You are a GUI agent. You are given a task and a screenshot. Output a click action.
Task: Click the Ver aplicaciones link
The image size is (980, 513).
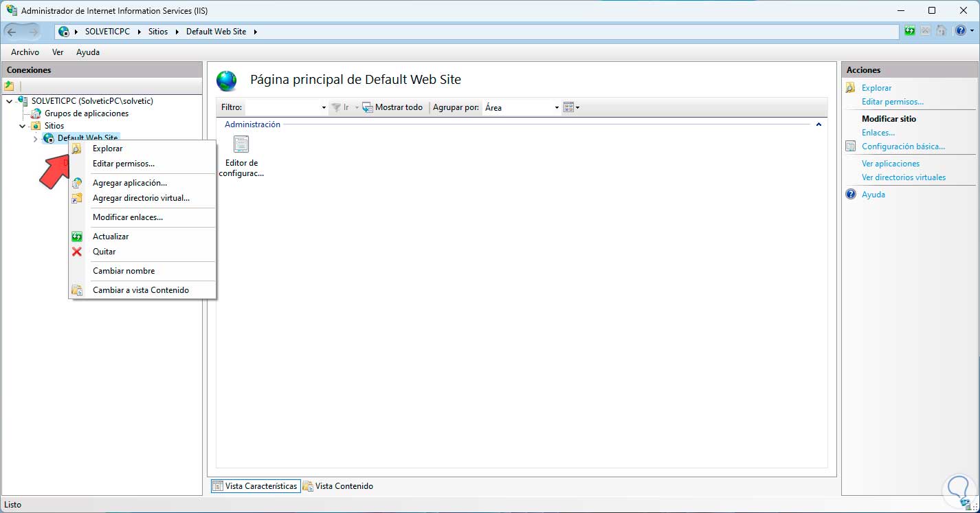point(891,164)
